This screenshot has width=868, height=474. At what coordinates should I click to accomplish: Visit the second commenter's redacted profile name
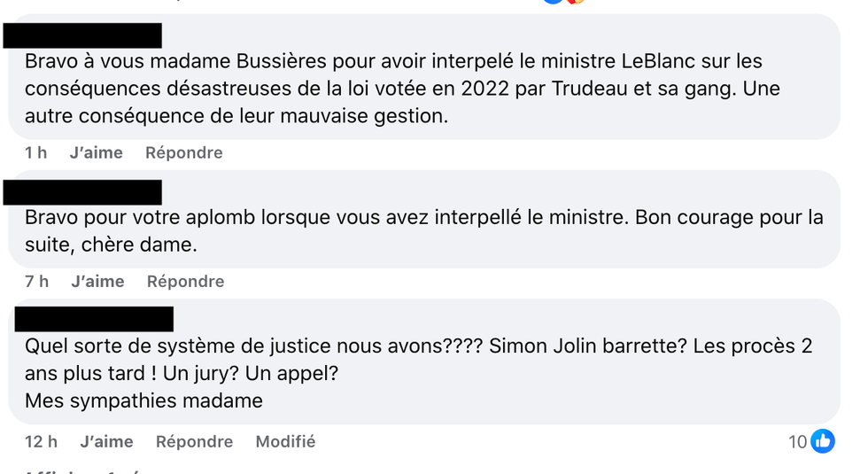pyautogui.click(x=83, y=192)
